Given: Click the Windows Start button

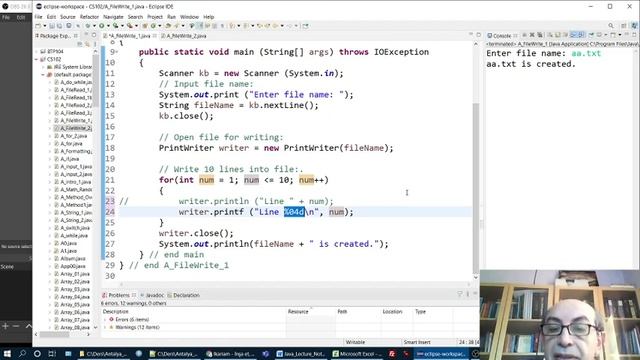Looking at the screenshot, I should tap(7, 353).
